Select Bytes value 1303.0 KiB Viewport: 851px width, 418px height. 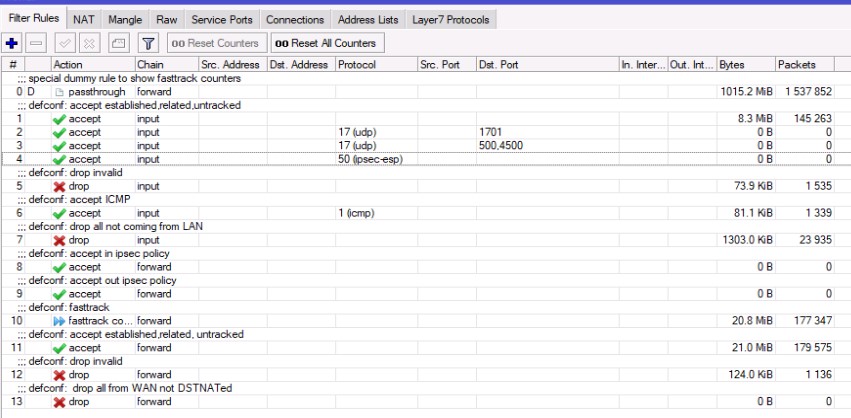tap(747, 240)
